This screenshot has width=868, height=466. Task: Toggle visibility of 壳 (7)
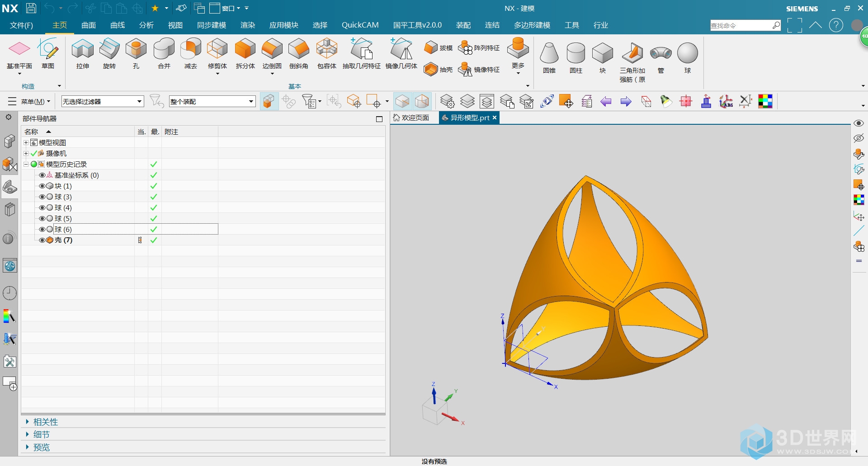coord(42,240)
